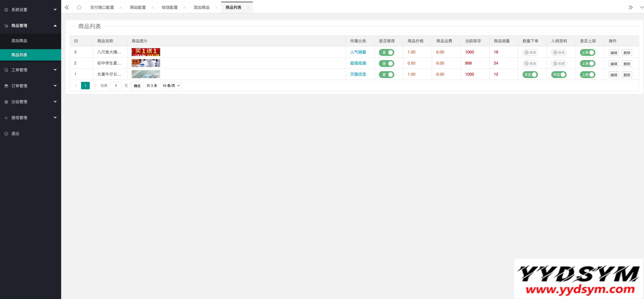This screenshot has height=299, width=644.
Task: Click the gear icon beside 系统设置
Action: pos(6,10)
